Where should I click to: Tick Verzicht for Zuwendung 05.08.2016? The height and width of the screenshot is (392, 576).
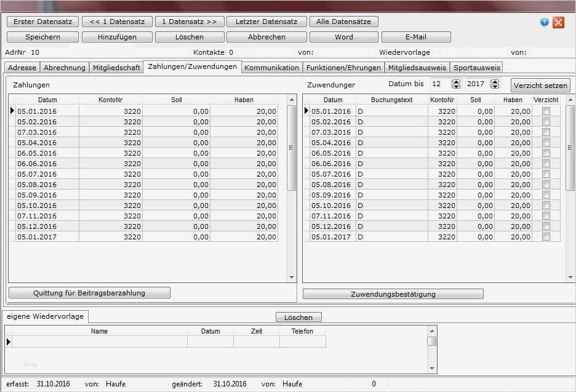click(x=546, y=185)
